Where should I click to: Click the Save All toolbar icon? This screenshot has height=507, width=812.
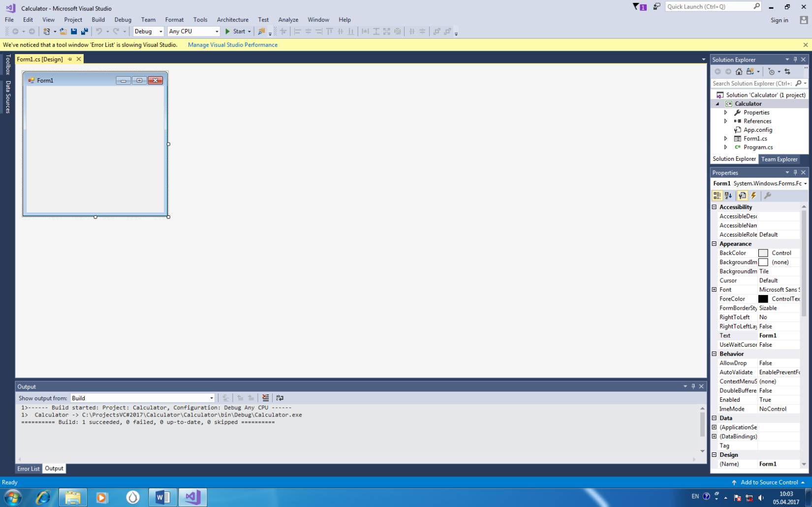point(85,31)
